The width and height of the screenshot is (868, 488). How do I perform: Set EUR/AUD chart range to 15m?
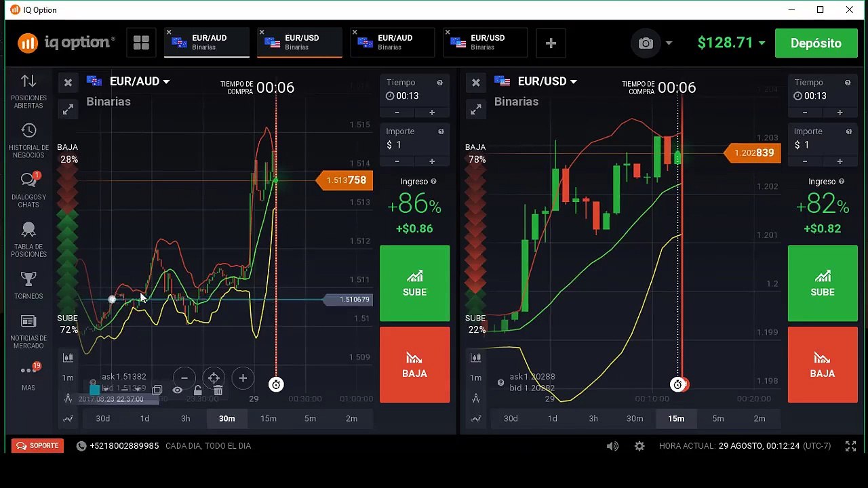point(269,419)
